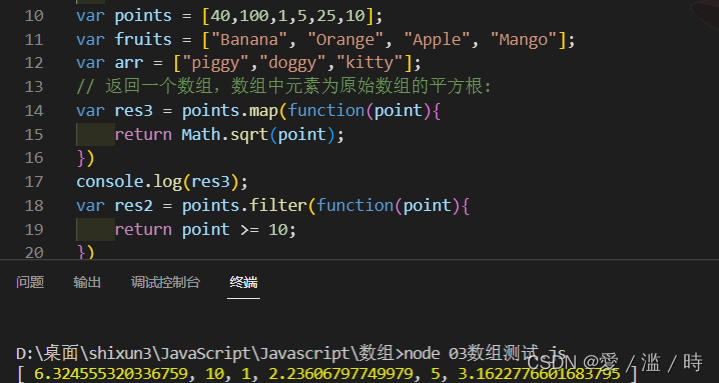
Task: Click "point >= 10" expression
Action: (x=236, y=229)
